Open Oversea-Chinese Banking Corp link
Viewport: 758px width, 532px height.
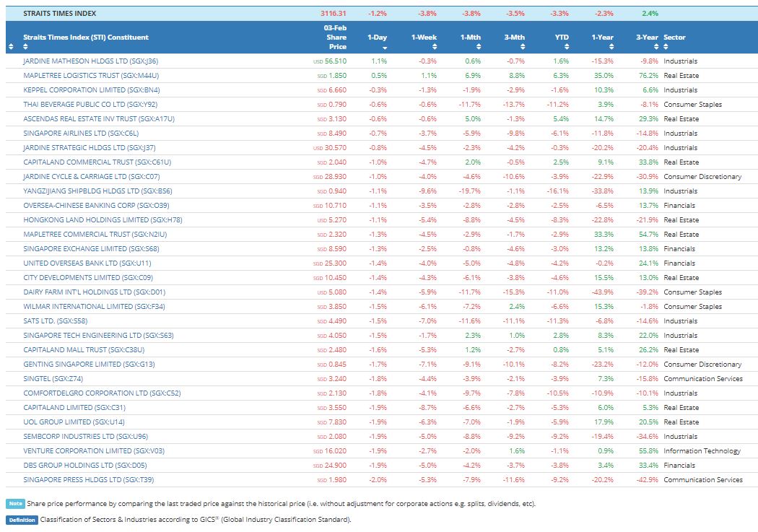click(96, 205)
